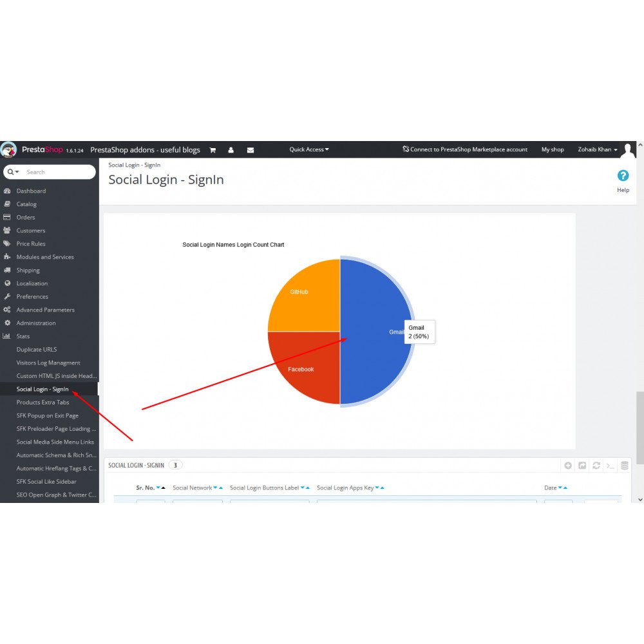Open SFK Social Like Sidebar
Image resolution: width=644 pixels, height=644 pixels.
[x=46, y=481]
